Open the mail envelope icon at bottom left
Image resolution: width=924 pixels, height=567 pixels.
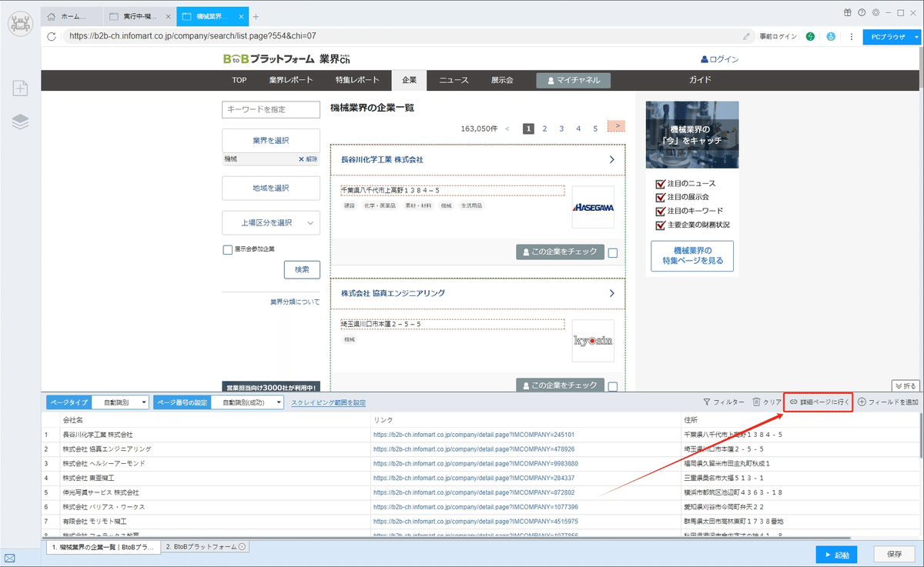pos(9,558)
